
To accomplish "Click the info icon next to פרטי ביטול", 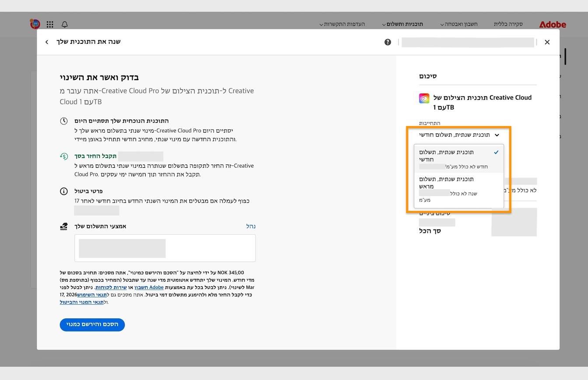I will (x=64, y=191).
